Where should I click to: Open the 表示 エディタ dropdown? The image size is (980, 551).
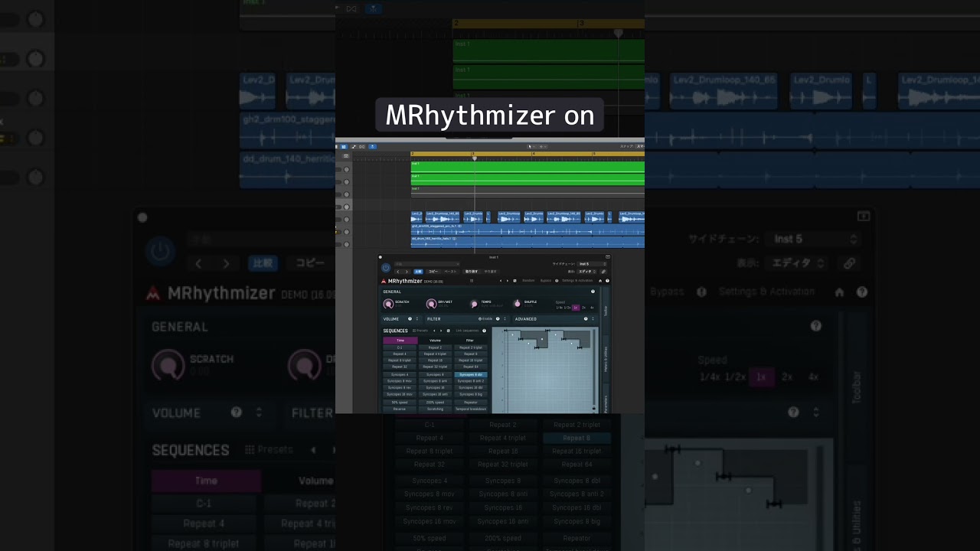pyautogui.click(x=587, y=272)
